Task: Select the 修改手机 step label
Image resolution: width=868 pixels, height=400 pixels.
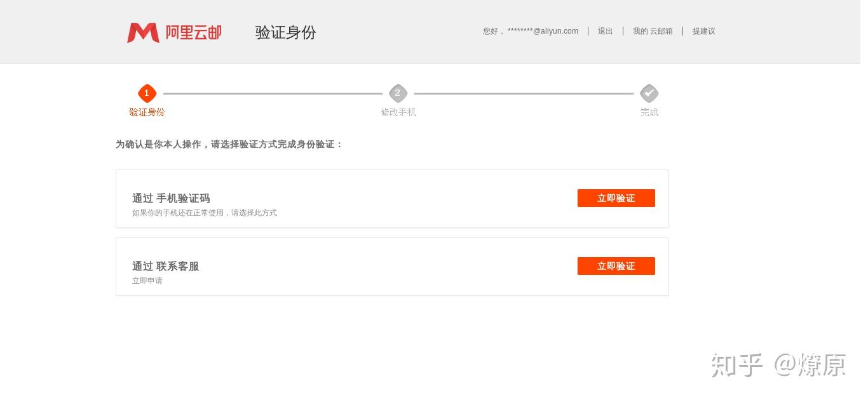Action: pyautogui.click(x=398, y=112)
